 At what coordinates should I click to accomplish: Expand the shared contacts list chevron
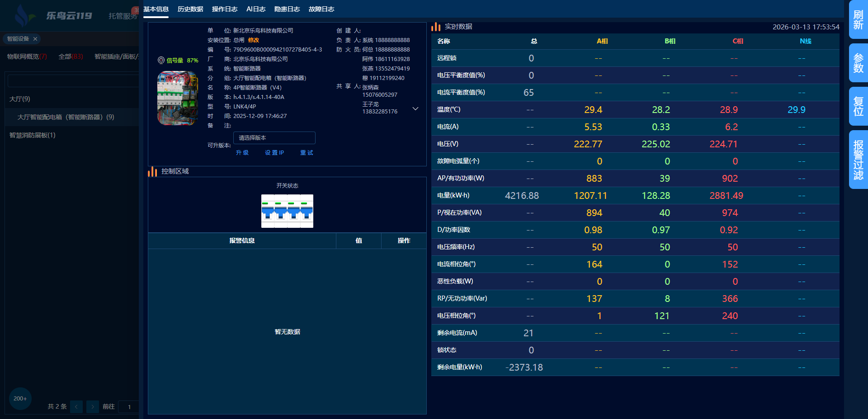click(x=415, y=109)
